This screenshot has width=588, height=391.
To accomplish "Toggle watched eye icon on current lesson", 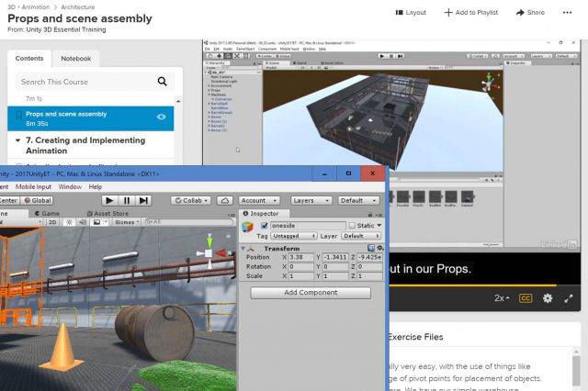I will [162, 117].
